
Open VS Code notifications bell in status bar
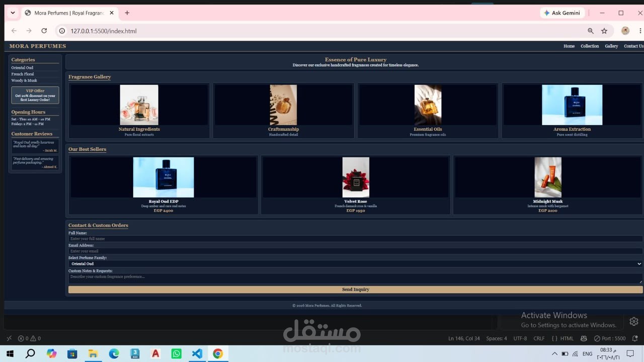click(x=635, y=338)
